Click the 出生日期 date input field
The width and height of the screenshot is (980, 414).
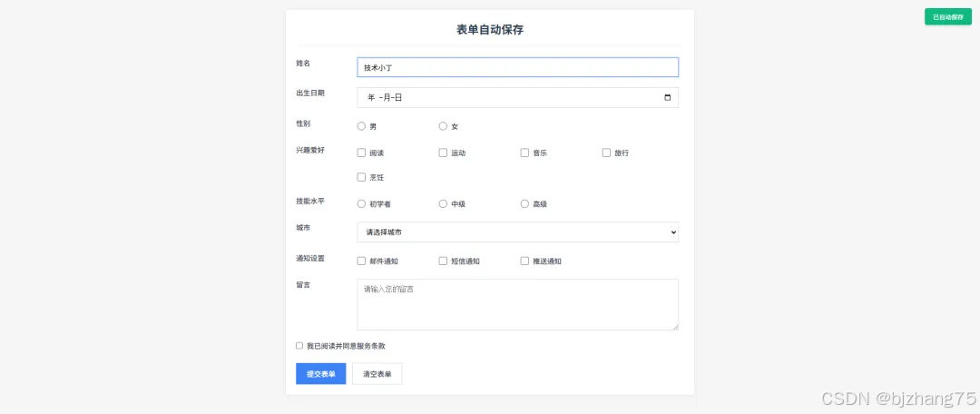point(517,97)
